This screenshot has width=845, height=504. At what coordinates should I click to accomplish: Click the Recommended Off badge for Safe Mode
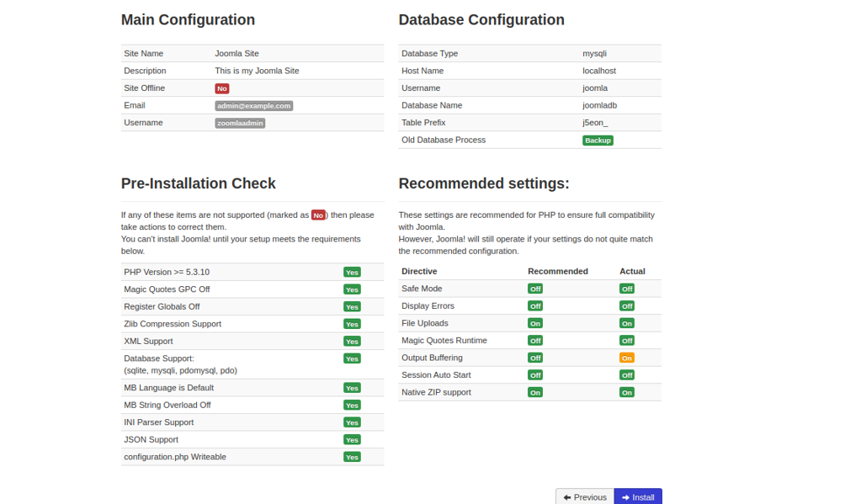[x=535, y=289]
